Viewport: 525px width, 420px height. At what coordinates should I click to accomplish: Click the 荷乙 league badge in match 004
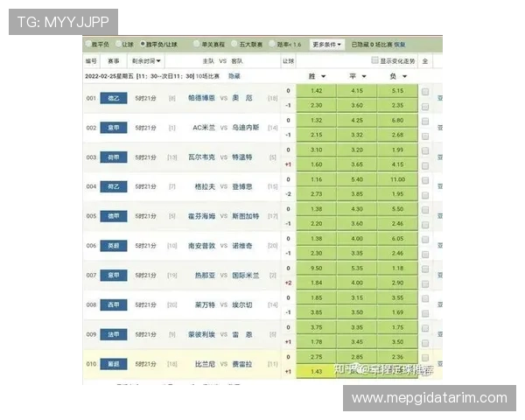pos(114,186)
